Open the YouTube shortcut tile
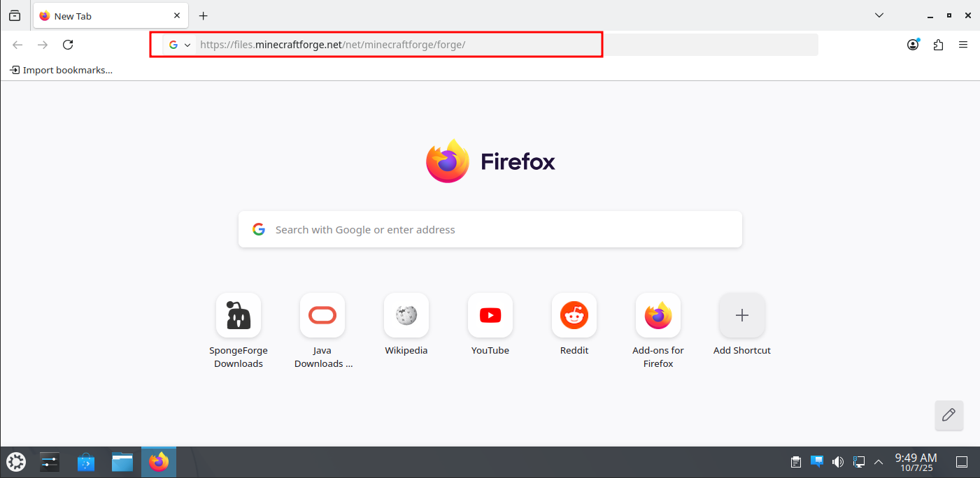Screen dimensions: 980x478 coord(490,316)
